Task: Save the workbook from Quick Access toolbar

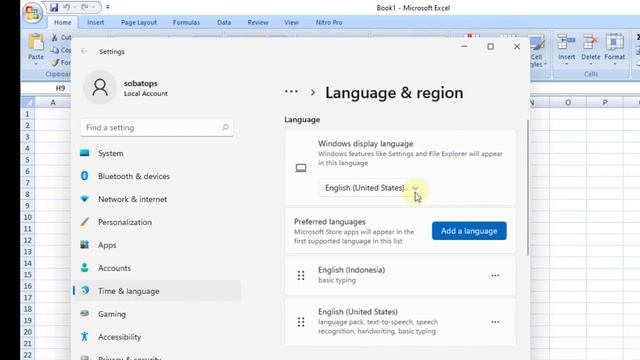Action: tap(54, 7)
